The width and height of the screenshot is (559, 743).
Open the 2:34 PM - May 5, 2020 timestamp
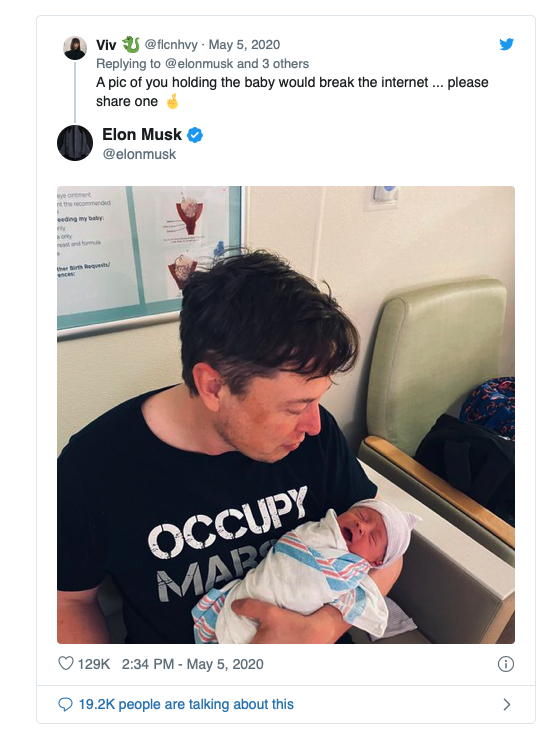(192, 664)
